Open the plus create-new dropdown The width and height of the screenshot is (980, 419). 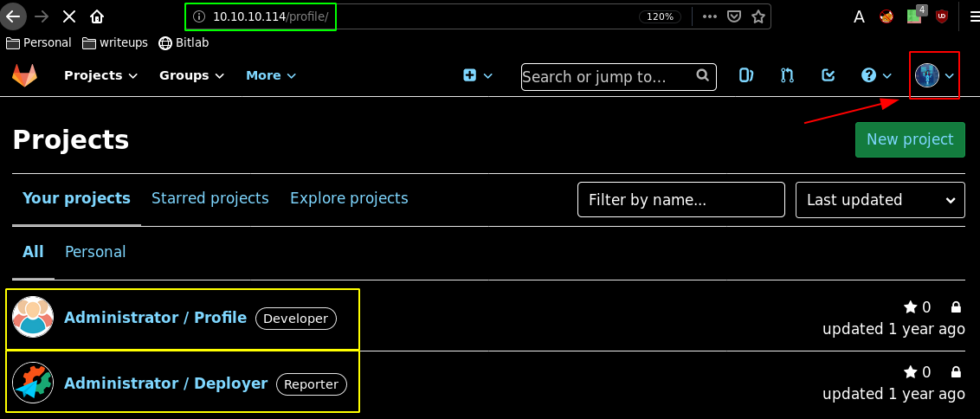(x=477, y=75)
